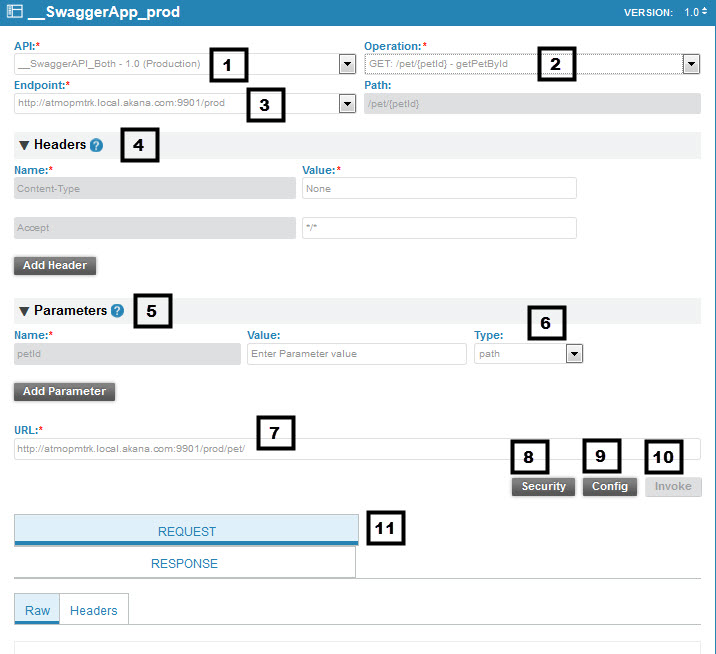Open the API dropdown list
Screen dimensions: 716x654
click(x=347, y=65)
